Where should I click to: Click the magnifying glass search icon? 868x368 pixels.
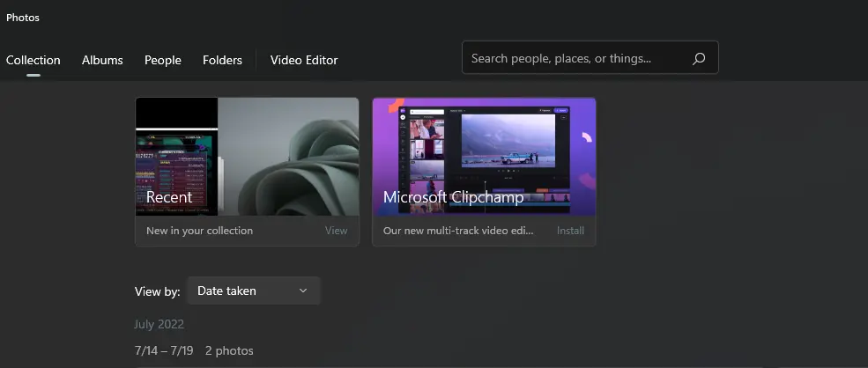(699, 58)
